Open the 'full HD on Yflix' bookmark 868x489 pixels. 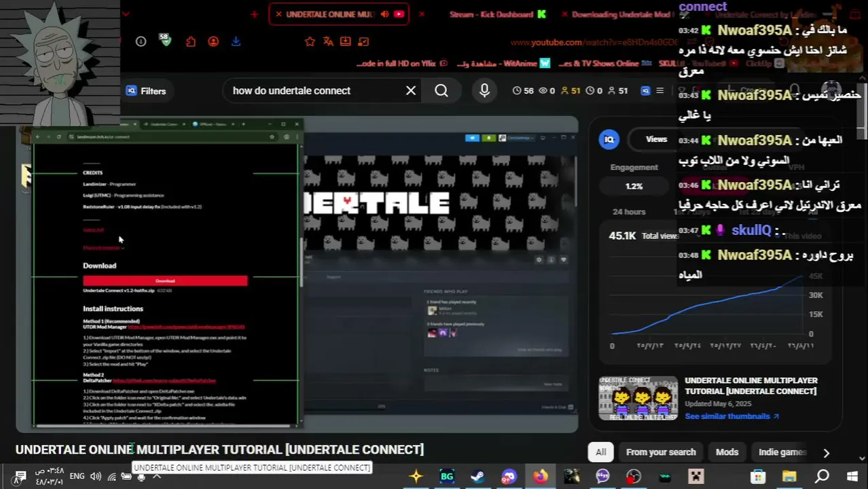(402, 63)
